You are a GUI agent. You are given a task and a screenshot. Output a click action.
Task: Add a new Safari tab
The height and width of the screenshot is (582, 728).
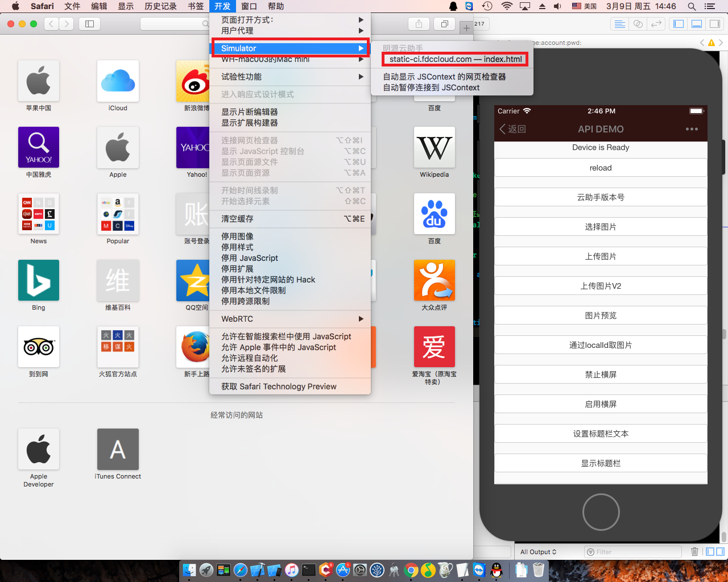[466, 27]
